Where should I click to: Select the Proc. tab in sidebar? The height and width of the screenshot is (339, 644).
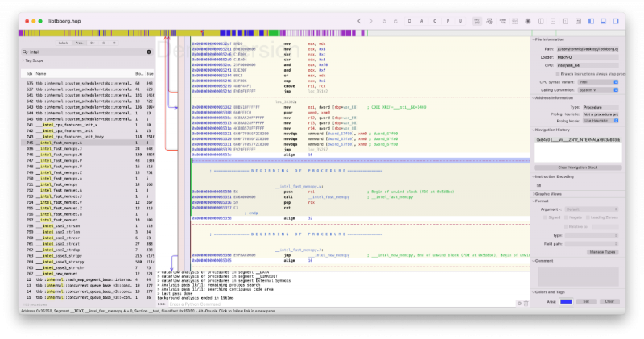78,42
